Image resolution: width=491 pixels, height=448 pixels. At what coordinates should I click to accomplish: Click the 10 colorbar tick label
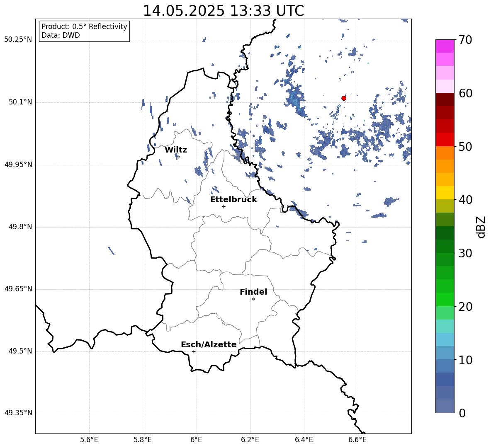tap(465, 360)
